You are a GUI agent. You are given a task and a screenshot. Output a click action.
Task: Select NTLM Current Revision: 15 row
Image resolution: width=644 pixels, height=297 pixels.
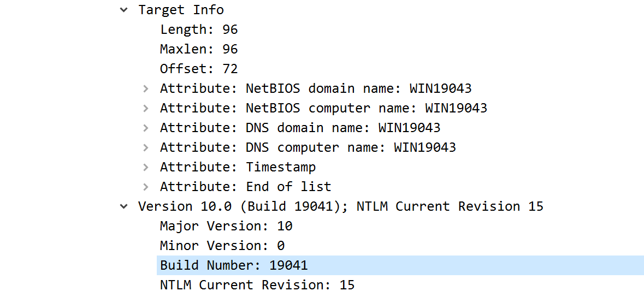pos(257,285)
